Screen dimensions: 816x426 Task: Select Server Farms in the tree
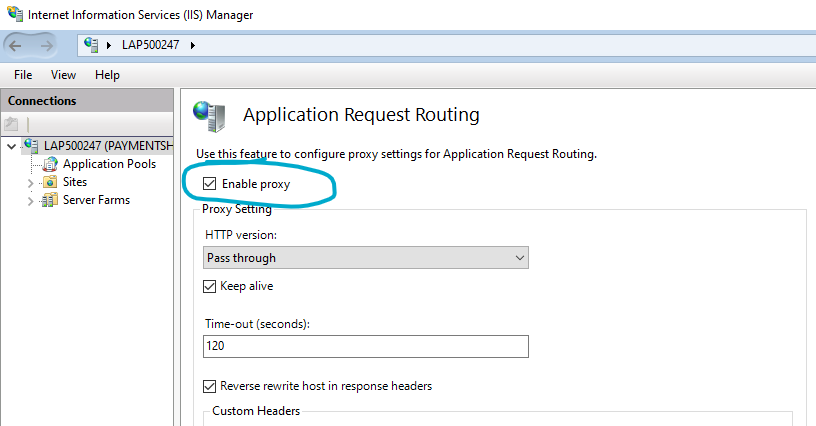(x=96, y=200)
